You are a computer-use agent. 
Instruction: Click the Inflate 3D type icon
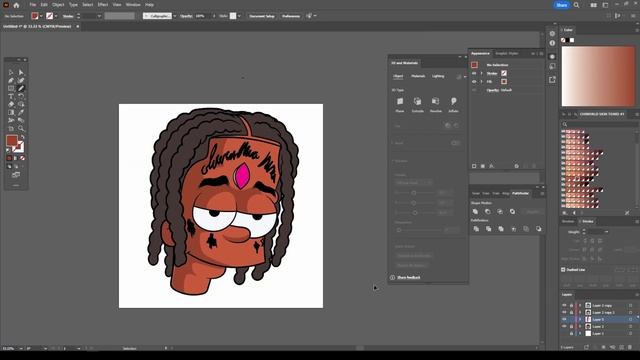453,102
